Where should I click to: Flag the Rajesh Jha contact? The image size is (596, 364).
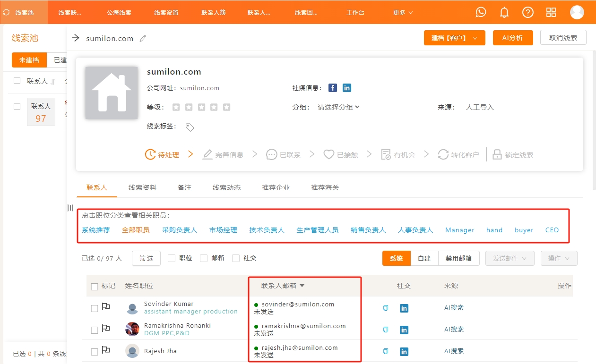click(x=106, y=350)
